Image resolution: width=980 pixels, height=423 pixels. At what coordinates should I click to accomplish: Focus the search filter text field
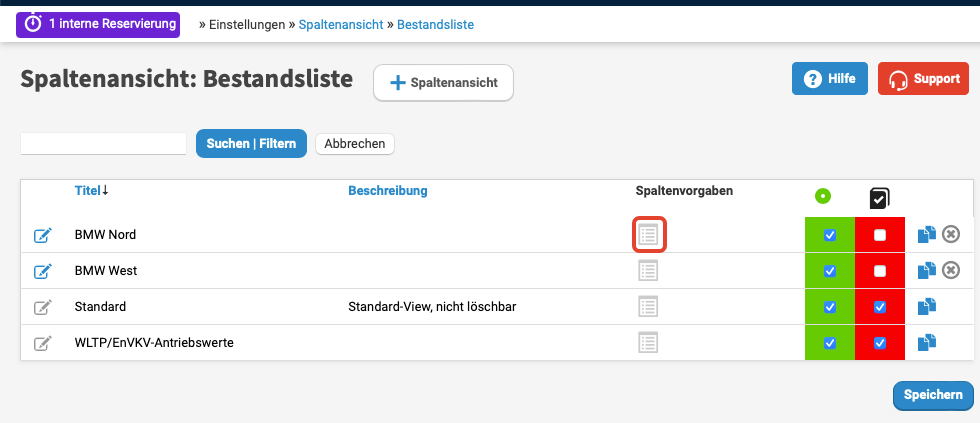pyautogui.click(x=103, y=144)
